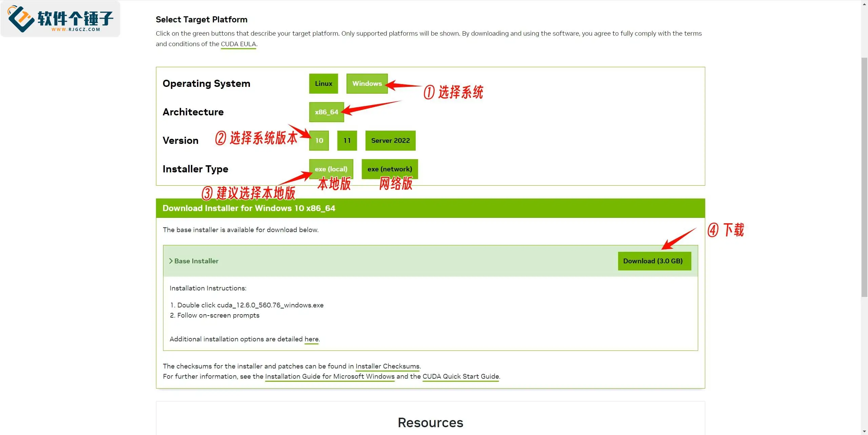The width and height of the screenshot is (868, 435).
Task: Open the CUDA EULA link
Action: (238, 44)
